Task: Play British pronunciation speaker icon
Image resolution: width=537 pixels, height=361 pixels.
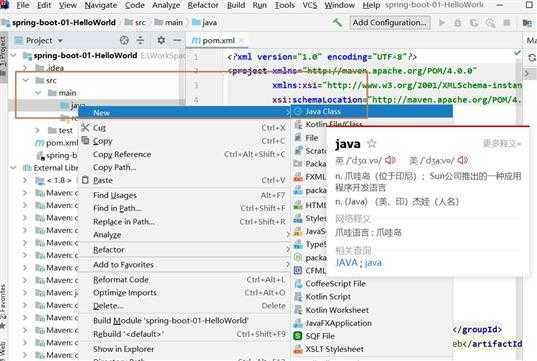Action: (x=390, y=160)
